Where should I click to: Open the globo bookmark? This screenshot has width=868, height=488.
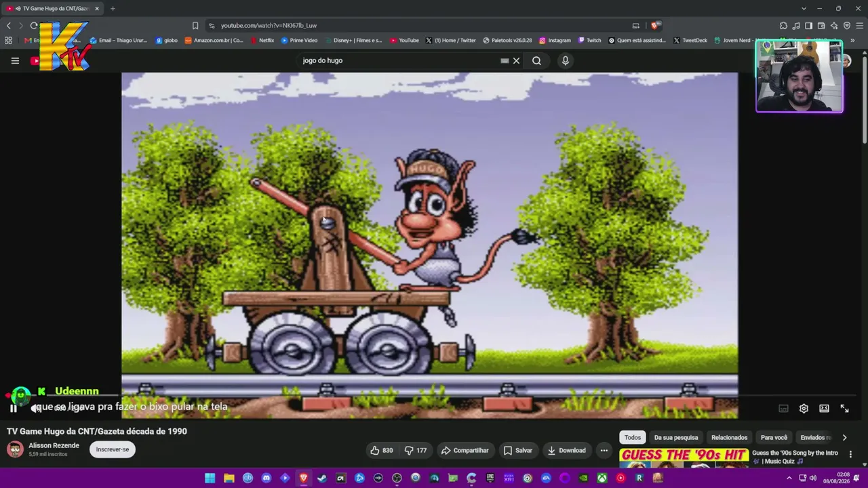click(x=167, y=40)
